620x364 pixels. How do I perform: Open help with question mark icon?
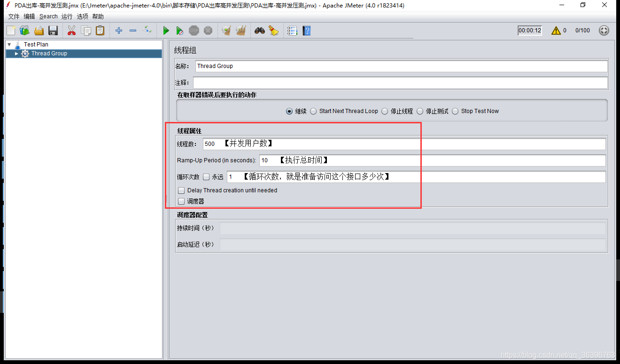307,31
